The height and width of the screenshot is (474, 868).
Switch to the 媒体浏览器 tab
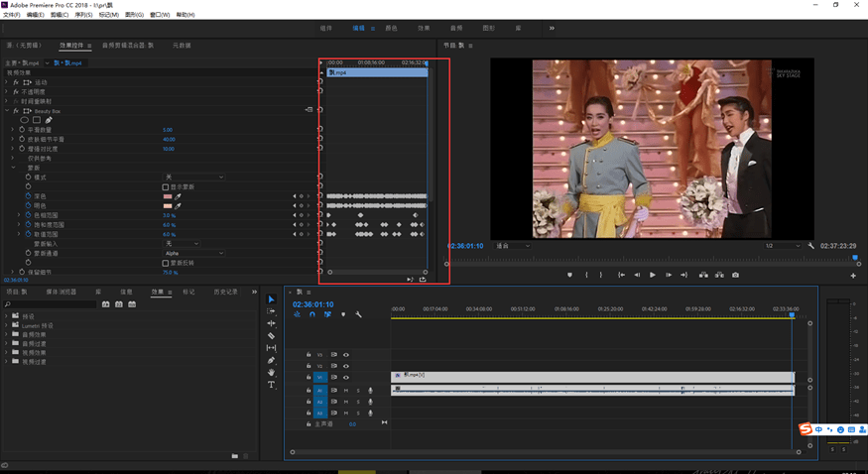point(62,292)
